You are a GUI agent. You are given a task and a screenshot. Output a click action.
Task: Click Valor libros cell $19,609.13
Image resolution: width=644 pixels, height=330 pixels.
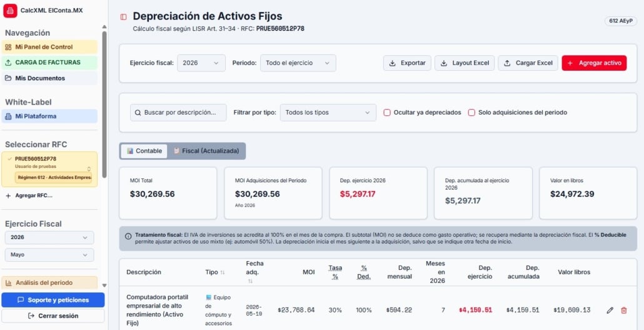(571, 310)
